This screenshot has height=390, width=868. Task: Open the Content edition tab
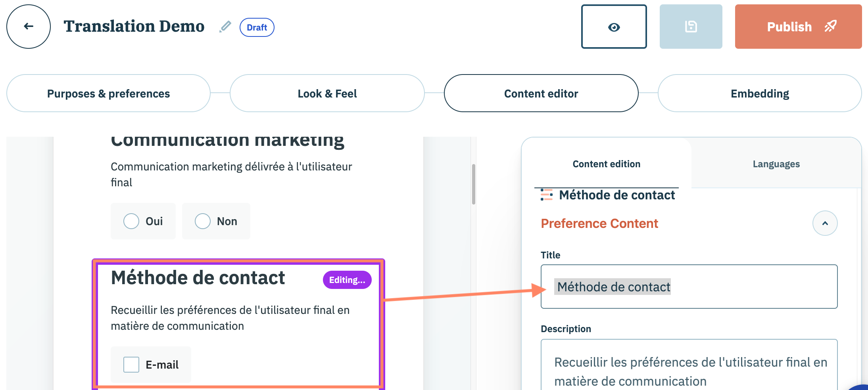tap(606, 164)
